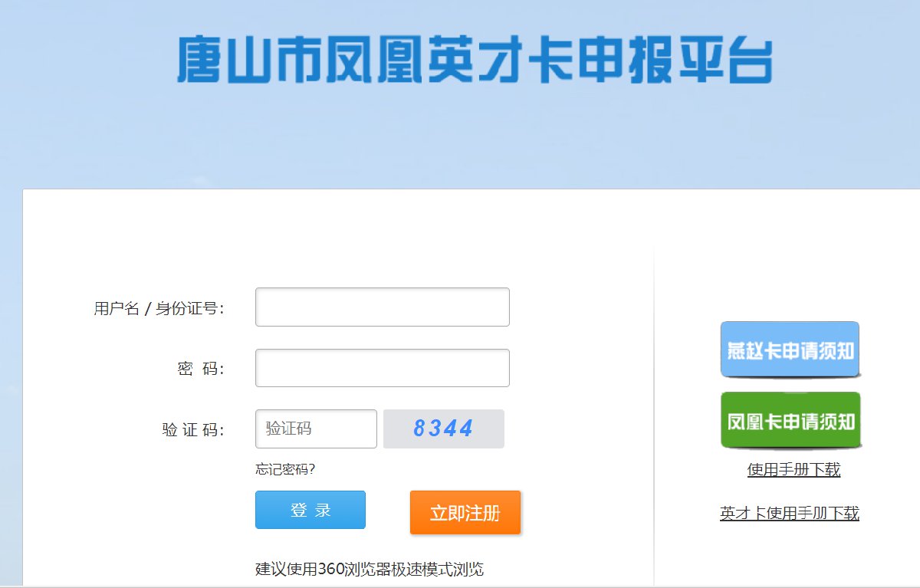Click the vertical divider beside the login form
Viewport: 920px width, 588px height.
tap(654, 414)
